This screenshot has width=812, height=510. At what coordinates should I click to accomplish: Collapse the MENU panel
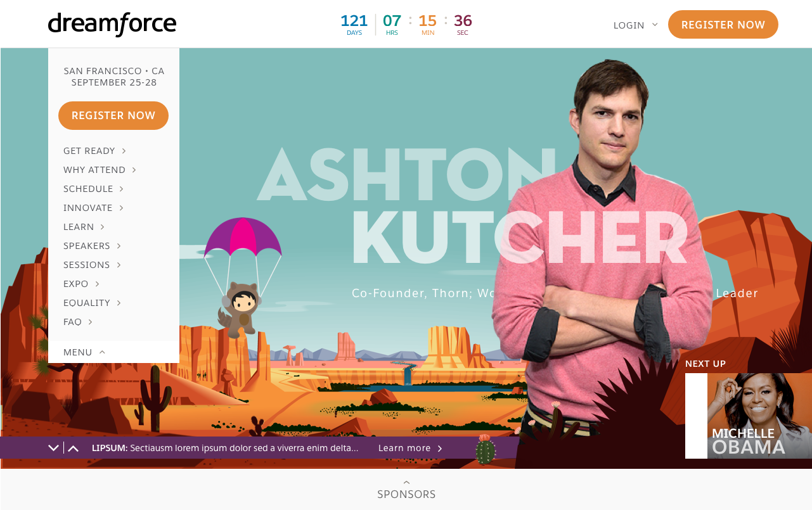point(84,352)
